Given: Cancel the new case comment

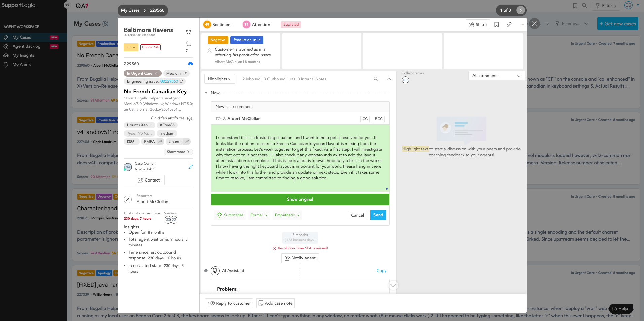Looking at the screenshot, I should click(357, 215).
